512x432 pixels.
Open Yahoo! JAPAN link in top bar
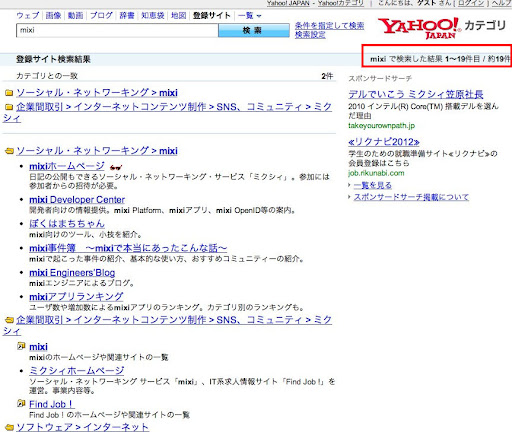click(288, 3)
